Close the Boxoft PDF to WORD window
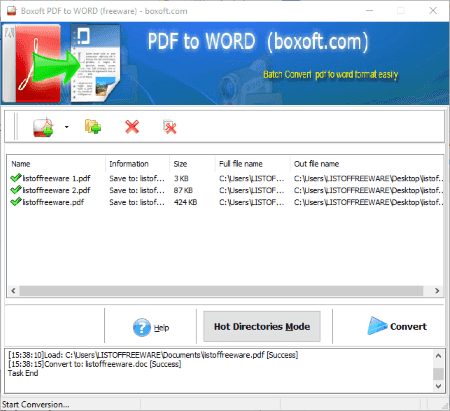The image size is (450, 411). [x=433, y=11]
